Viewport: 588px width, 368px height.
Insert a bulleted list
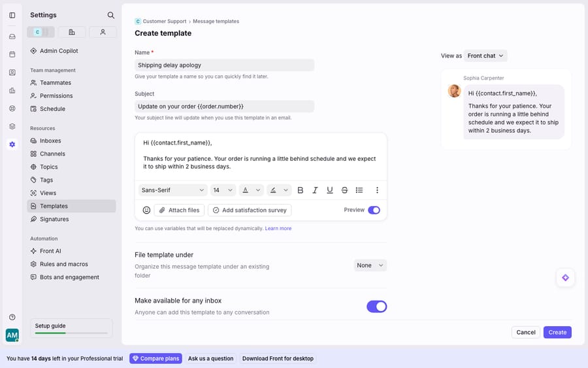[x=359, y=190]
